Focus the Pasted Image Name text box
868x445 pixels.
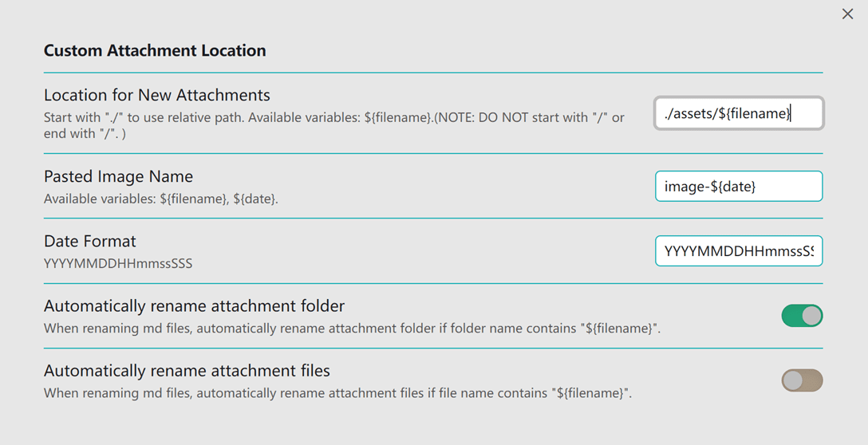tap(738, 187)
